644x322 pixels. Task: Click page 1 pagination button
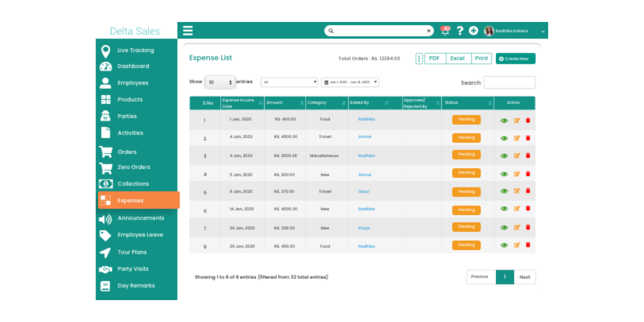pyautogui.click(x=505, y=277)
